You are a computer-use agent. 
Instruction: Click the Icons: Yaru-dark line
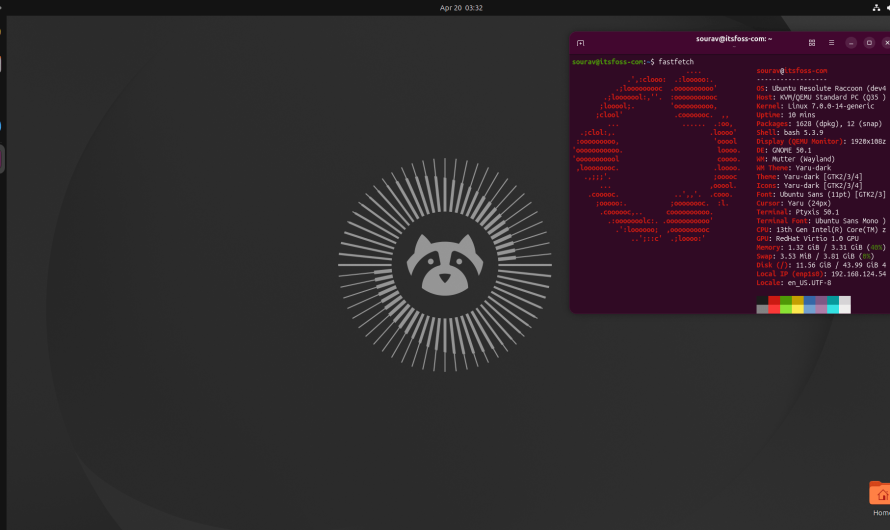click(809, 185)
